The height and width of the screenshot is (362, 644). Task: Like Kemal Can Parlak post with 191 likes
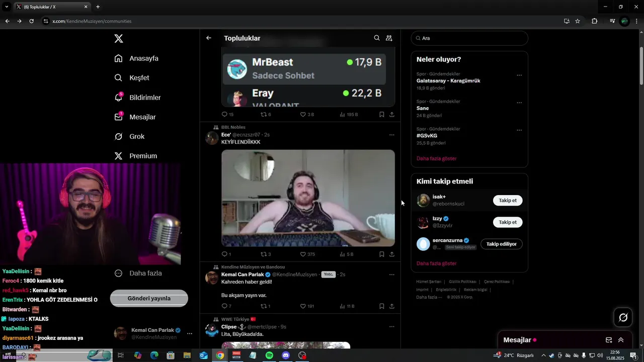point(307,306)
